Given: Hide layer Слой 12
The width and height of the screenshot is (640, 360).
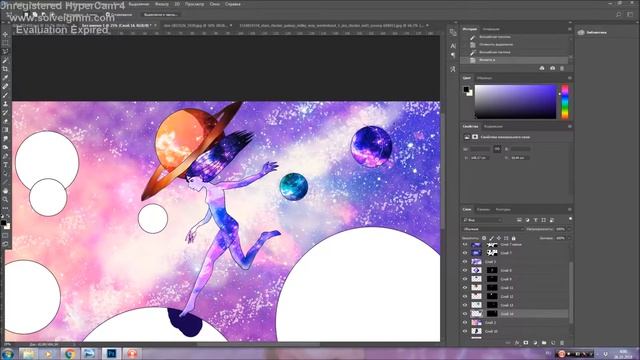Looking at the screenshot, I should click(x=465, y=296).
